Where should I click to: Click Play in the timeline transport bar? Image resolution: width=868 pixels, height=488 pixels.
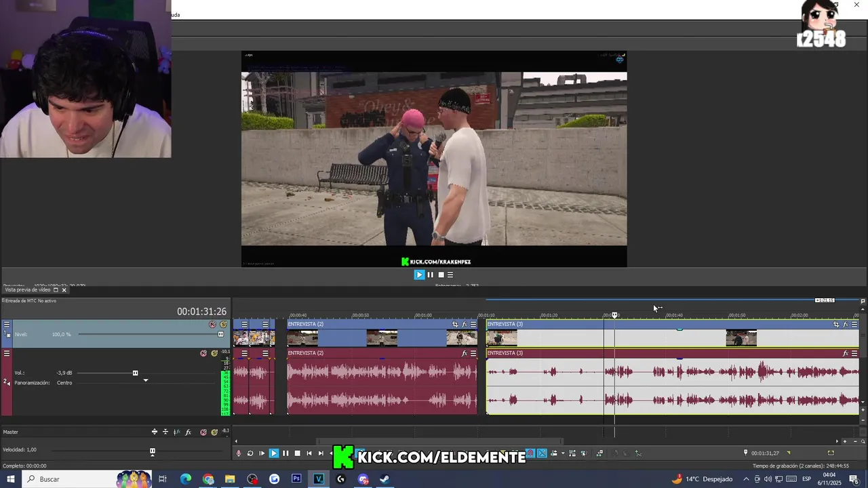tap(274, 453)
